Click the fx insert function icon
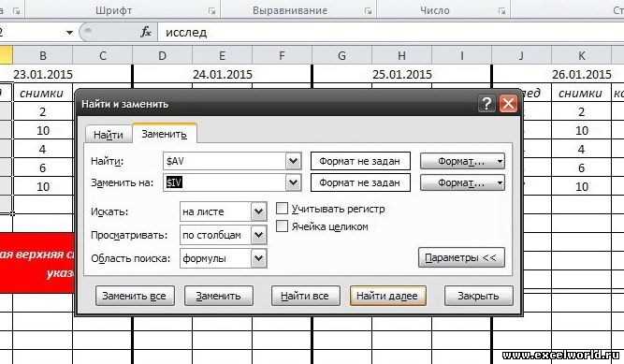624x364 pixels. (146, 32)
